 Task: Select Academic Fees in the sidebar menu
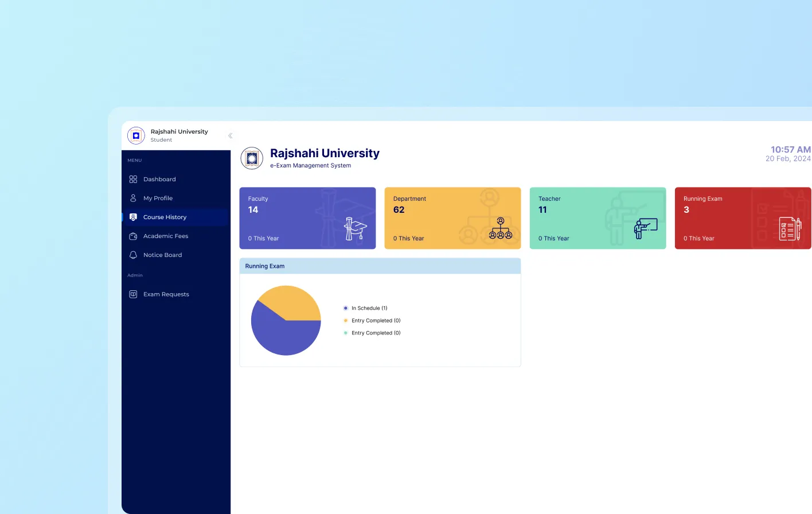166,236
